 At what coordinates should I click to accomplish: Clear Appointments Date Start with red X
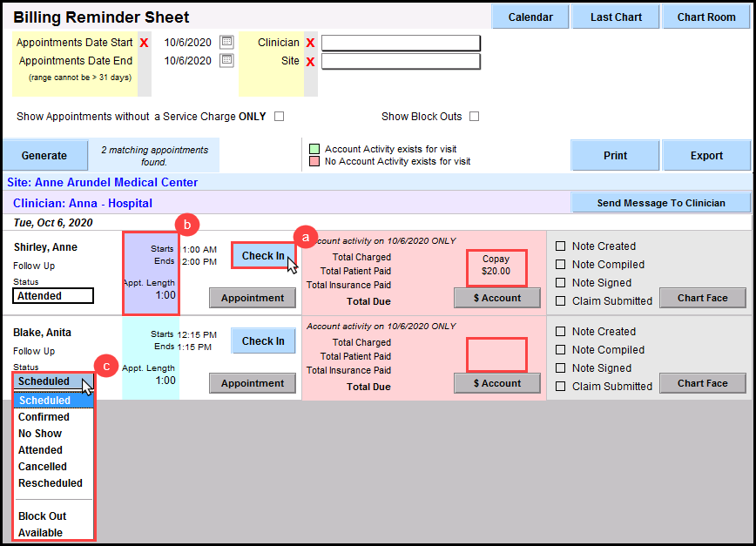click(144, 43)
